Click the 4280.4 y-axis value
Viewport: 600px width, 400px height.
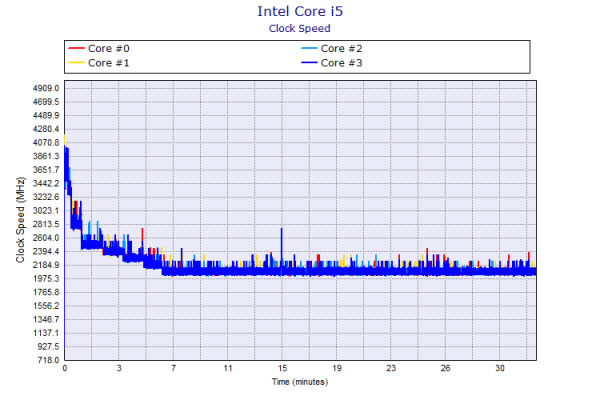(46, 129)
